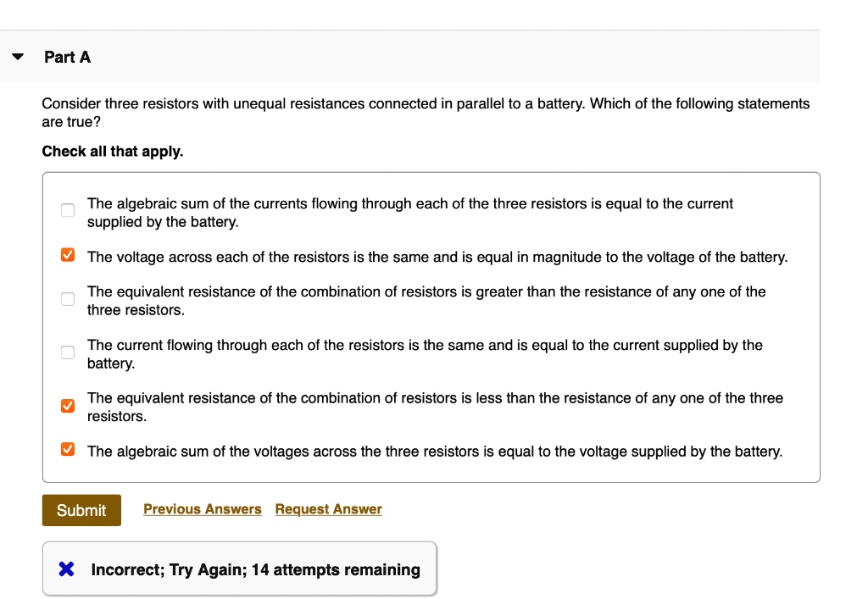Open the Previous Answers link

(203, 509)
